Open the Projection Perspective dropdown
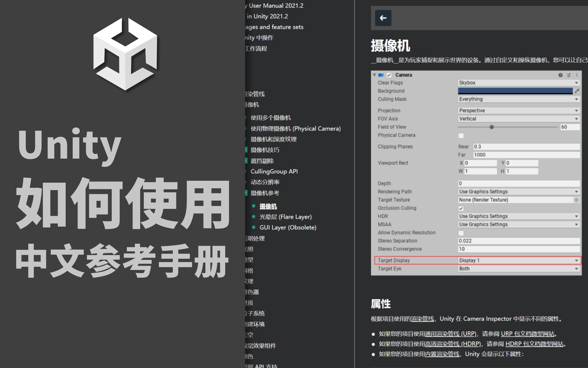This screenshot has width=588, height=368. (x=519, y=111)
